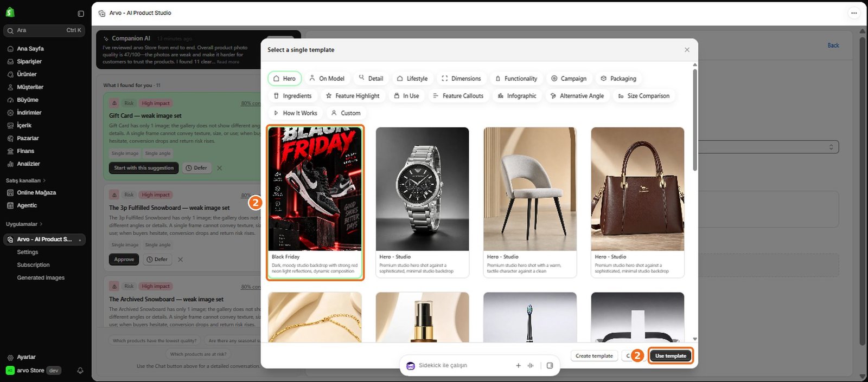This screenshot has height=382, width=868.
Task: Click the Sidekick avatar icon
Action: coord(411,366)
